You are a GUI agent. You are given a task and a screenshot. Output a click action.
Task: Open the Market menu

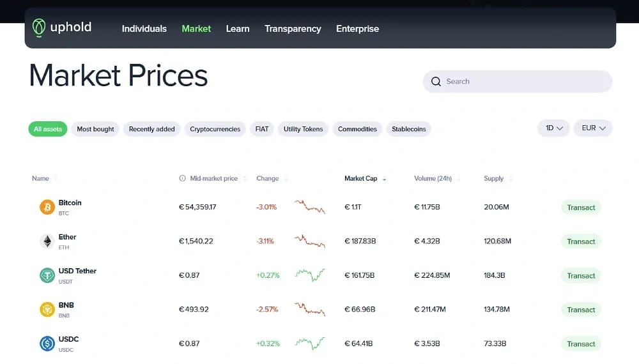pyautogui.click(x=196, y=29)
